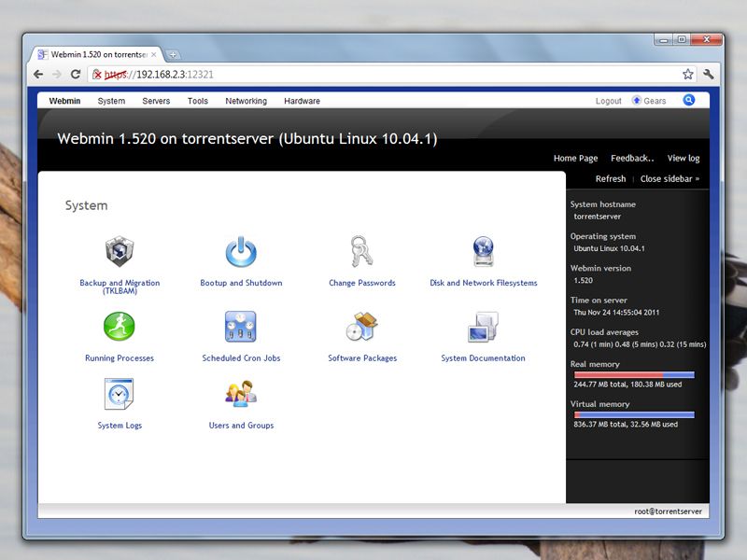The width and height of the screenshot is (747, 560).
Task: Open Users and Groups
Action: pyautogui.click(x=241, y=396)
